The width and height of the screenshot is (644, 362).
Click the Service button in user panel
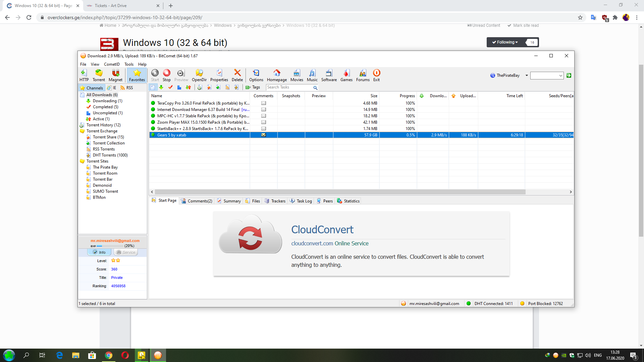(x=126, y=252)
